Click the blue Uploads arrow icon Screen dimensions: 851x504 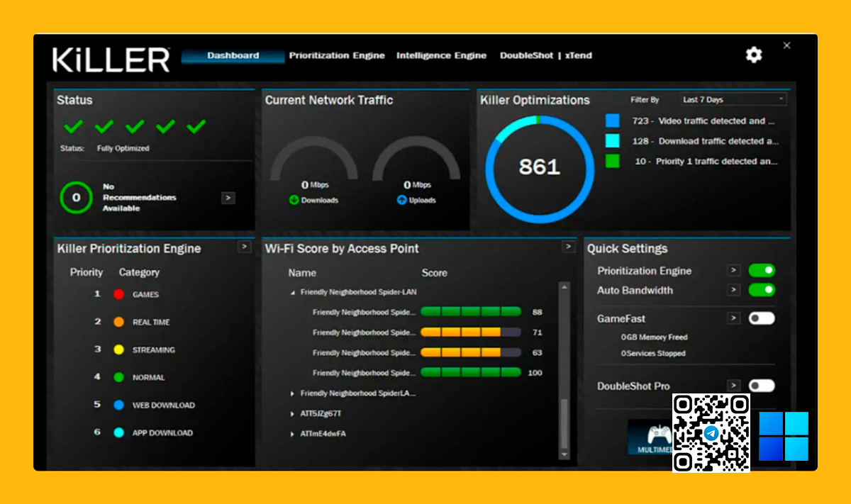(402, 200)
